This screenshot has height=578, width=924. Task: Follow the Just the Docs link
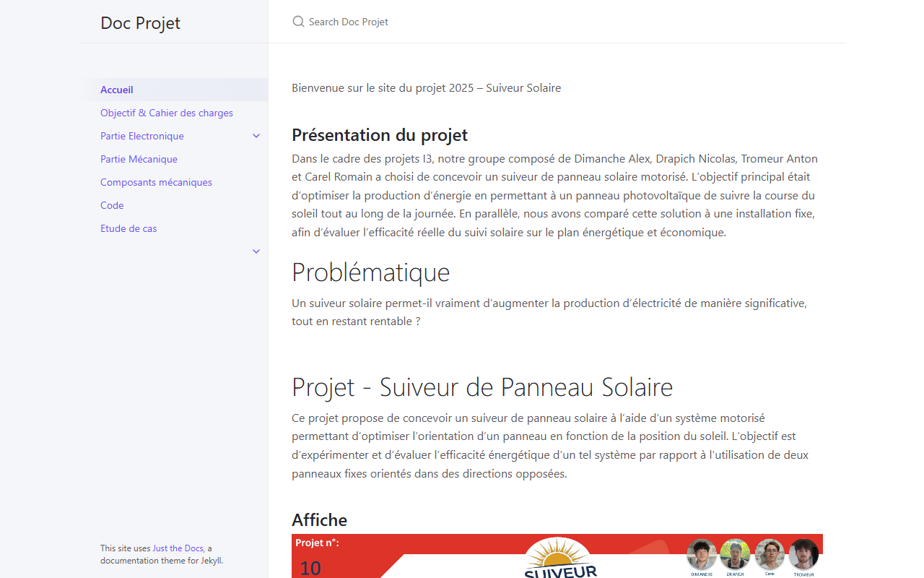point(178,548)
